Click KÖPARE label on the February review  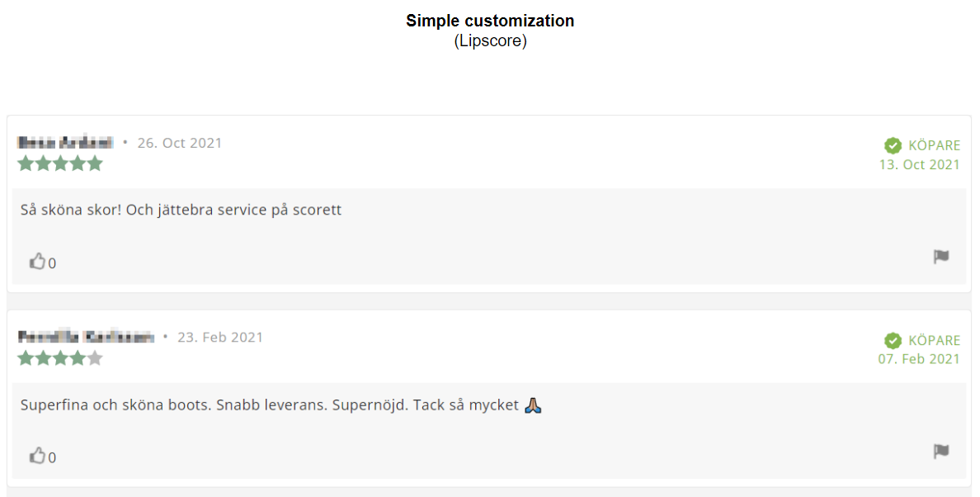[x=934, y=340]
